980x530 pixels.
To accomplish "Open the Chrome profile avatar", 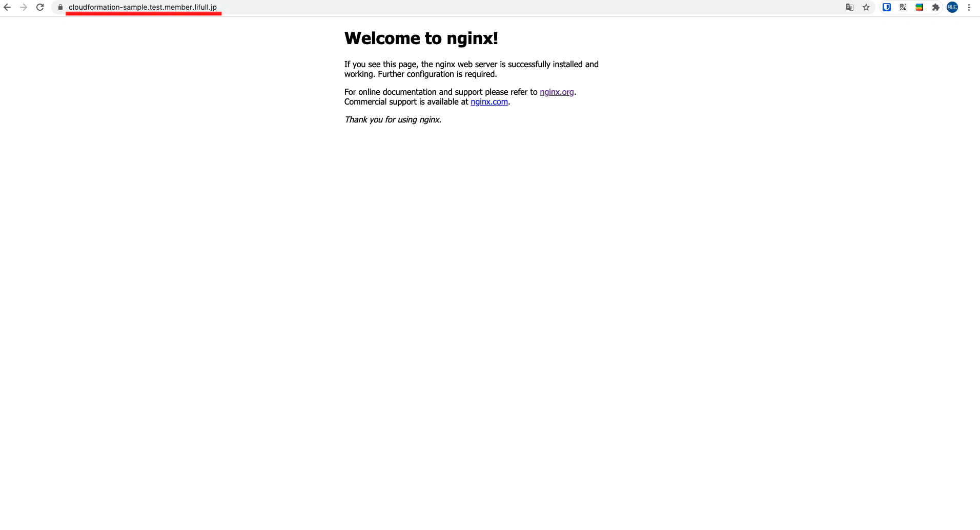I will click(952, 7).
